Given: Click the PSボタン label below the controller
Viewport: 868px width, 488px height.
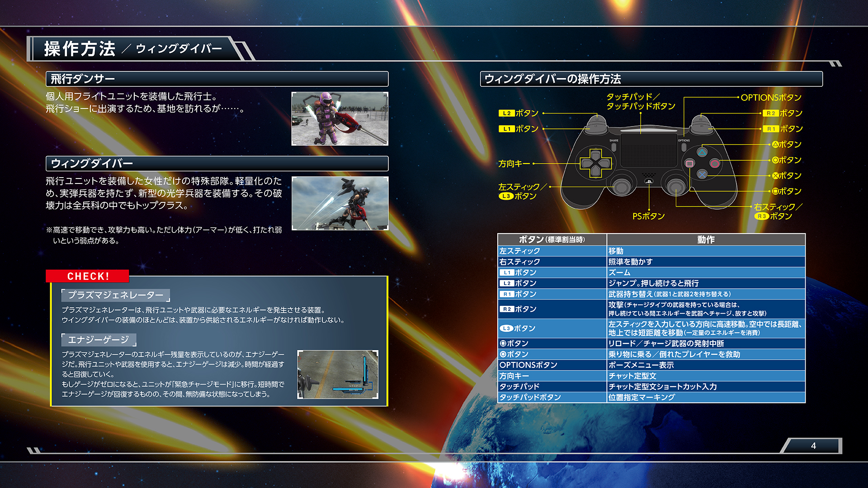Looking at the screenshot, I should click(648, 216).
